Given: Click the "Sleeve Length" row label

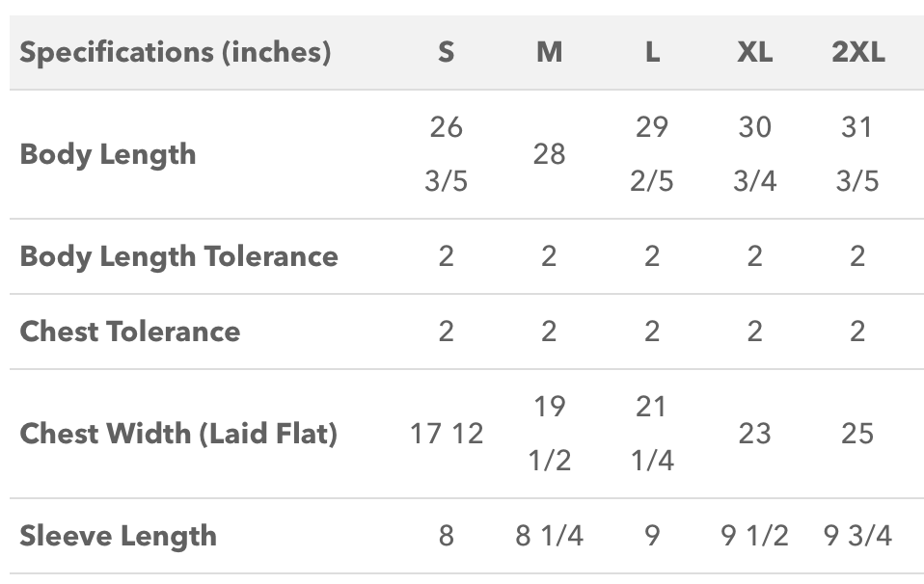Looking at the screenshot, I should pyautogui.click(x=118, y=536).
